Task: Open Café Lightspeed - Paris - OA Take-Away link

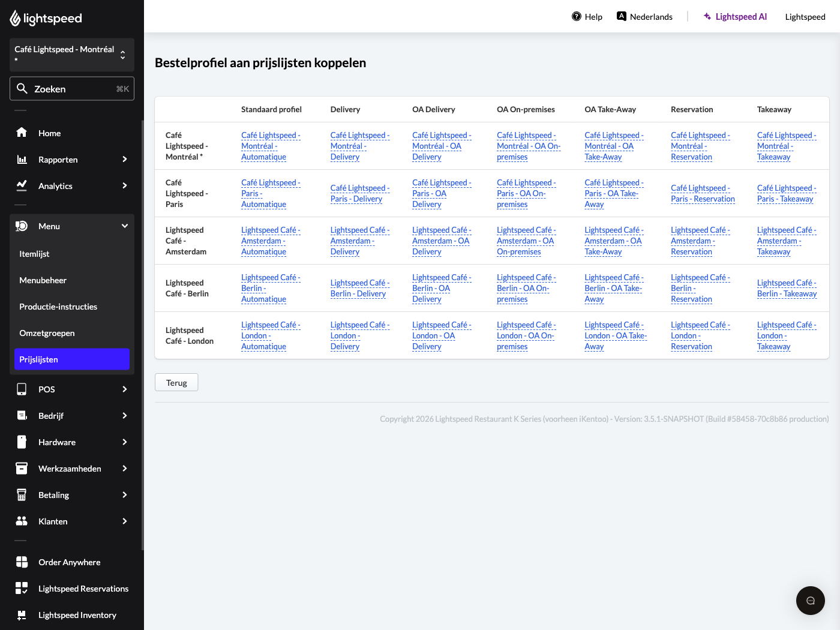Action: coord(614,193)
